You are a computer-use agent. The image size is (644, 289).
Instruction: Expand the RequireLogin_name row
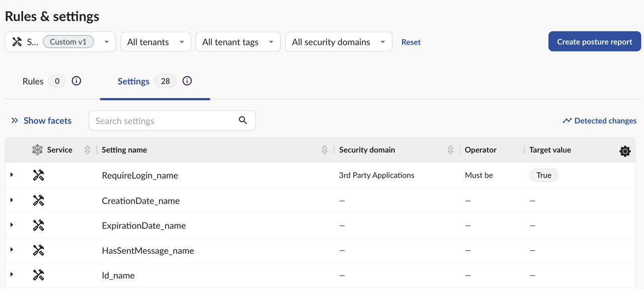coord(12,175)
